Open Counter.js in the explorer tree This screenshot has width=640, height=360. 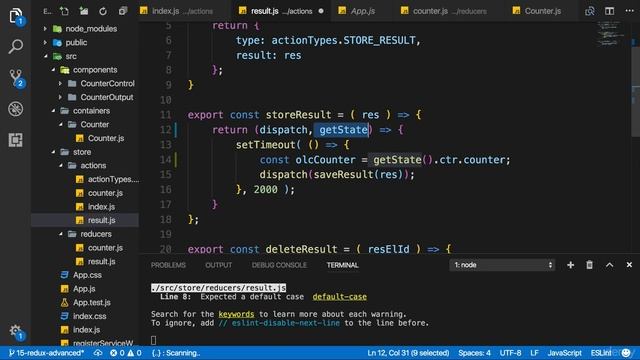coord(106,138)
